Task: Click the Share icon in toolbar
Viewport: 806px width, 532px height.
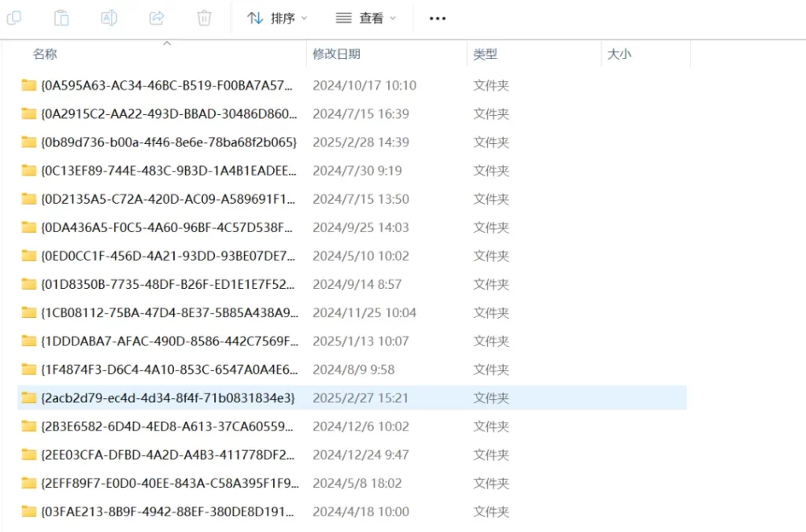Action: (x=157, y=18)
